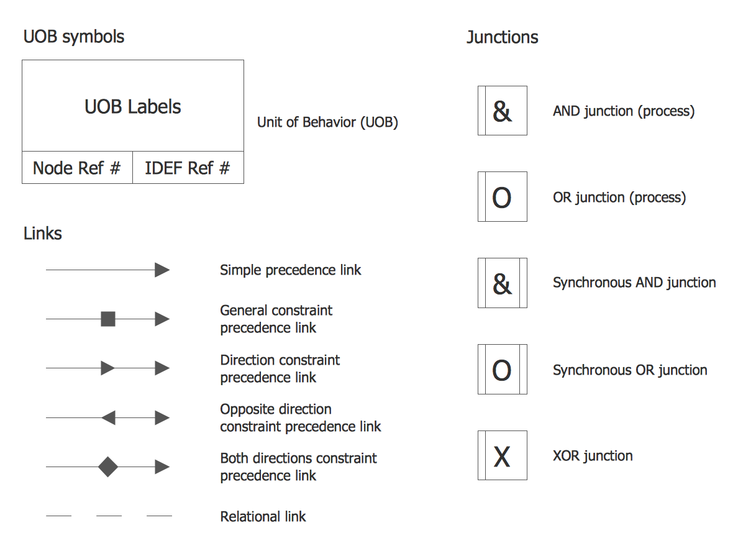
Task: Select the XOR junction symbol
Action: (x=502, y=455)
